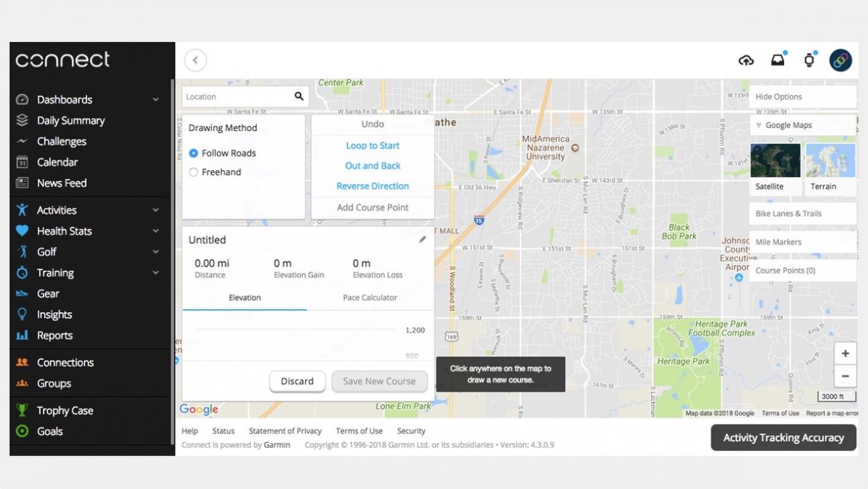Viewport: 868px width, 489px height.
Task: Click the Discard button
Action: click(297, 381)
